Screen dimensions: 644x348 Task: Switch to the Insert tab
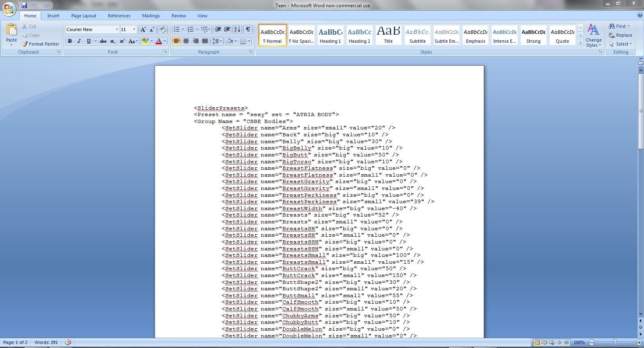(x=53, y=16)
